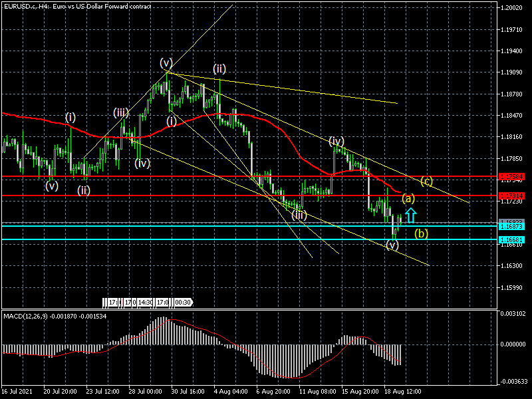
Task: Click the yellow (c) wave label
Action: [427, 181]
